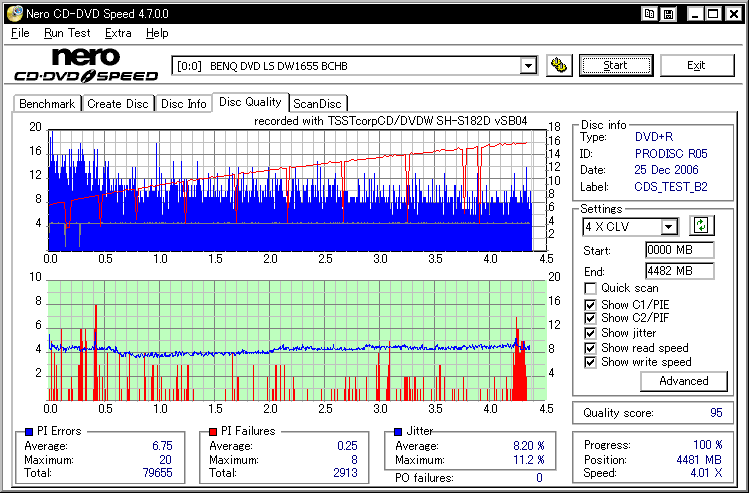Click the green refresh speed icon
Viewport: 749px width, 493px height.
point(701,226)
